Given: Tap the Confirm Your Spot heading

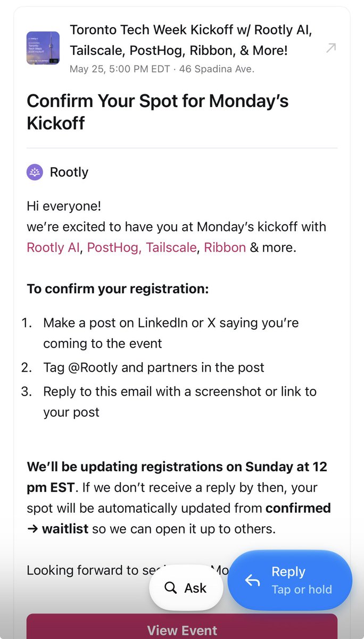Looking at the screenshot, I should [x=158, y=112].
